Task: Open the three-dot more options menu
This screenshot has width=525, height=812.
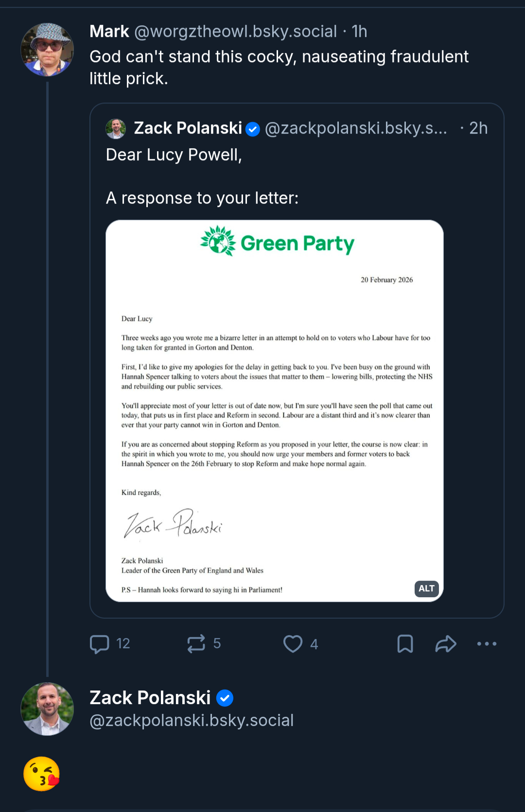Action: click(487, 644)
